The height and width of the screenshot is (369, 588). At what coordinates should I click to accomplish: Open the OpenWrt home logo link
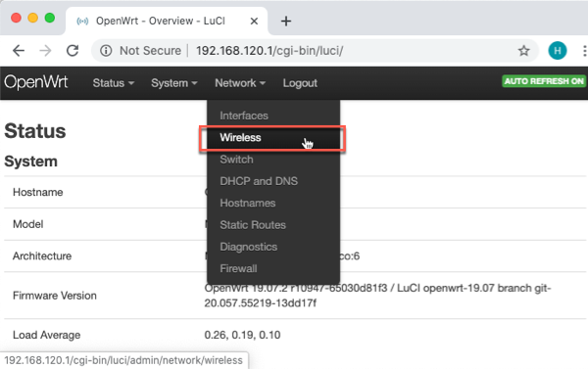point(36,82)
